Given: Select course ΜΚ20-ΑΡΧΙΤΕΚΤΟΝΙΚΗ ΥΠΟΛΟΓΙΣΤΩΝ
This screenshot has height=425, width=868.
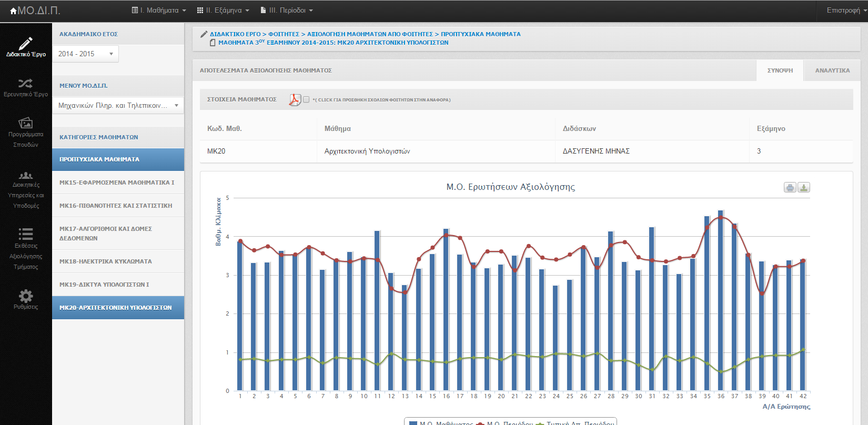Looking at the screenshot, I should point(118,308).
